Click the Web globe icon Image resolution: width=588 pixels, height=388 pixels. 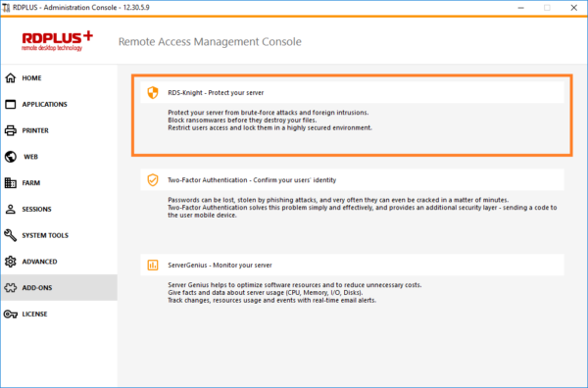[11, 157]
